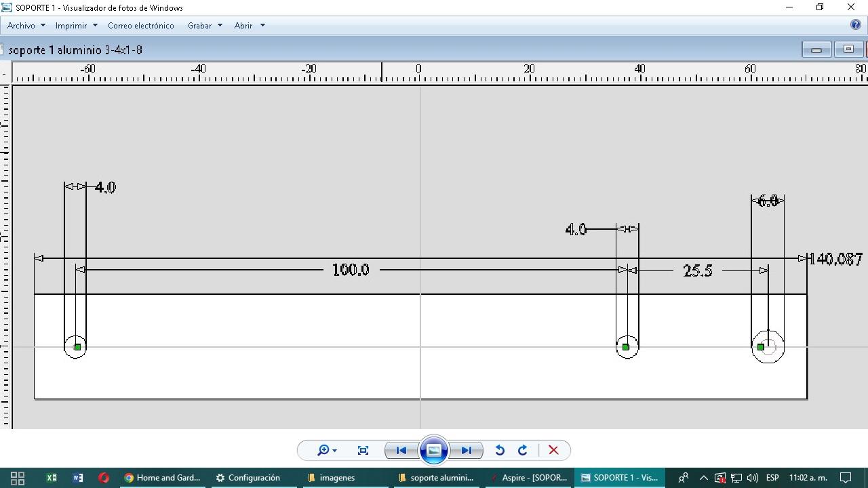
Task: Open the Photo Viewer help icon
Action: pos(856,25)
